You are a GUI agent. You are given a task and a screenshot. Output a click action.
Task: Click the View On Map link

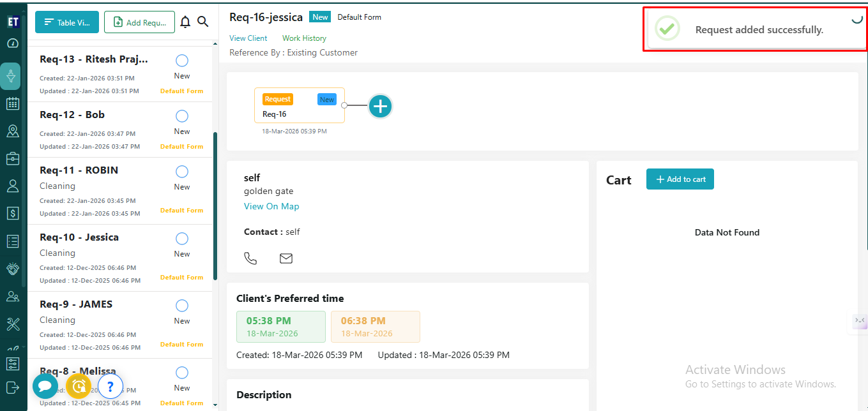pos(271,206)
